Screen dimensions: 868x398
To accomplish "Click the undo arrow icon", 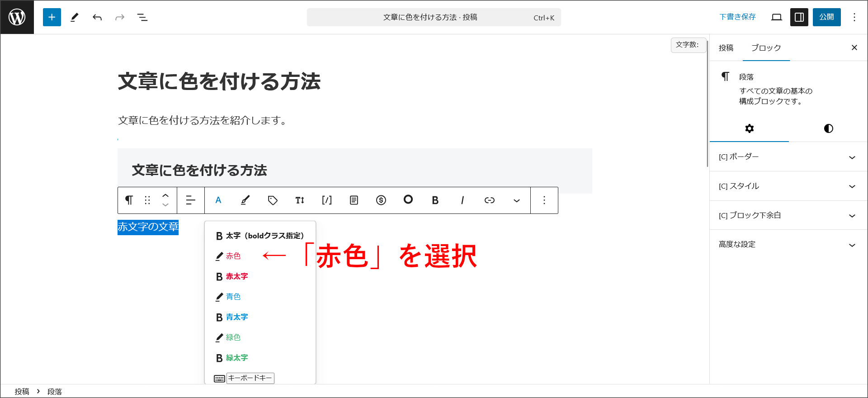I will click(97, 18).
